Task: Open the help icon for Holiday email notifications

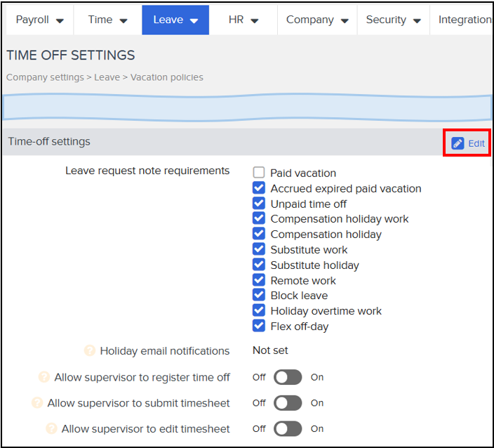Action: point(90,350)
